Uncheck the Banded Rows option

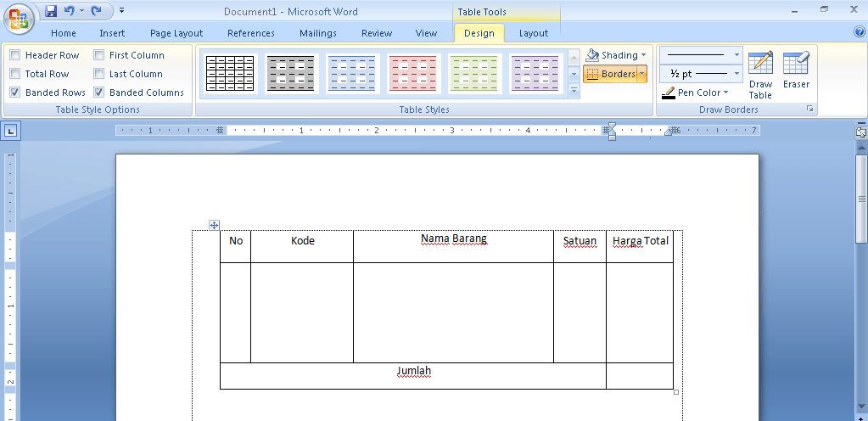coord(15,92)
